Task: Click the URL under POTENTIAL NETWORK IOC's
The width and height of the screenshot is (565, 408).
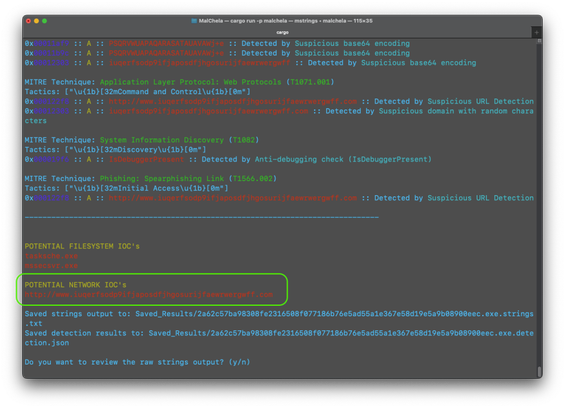Action: (x=149, y=294)
